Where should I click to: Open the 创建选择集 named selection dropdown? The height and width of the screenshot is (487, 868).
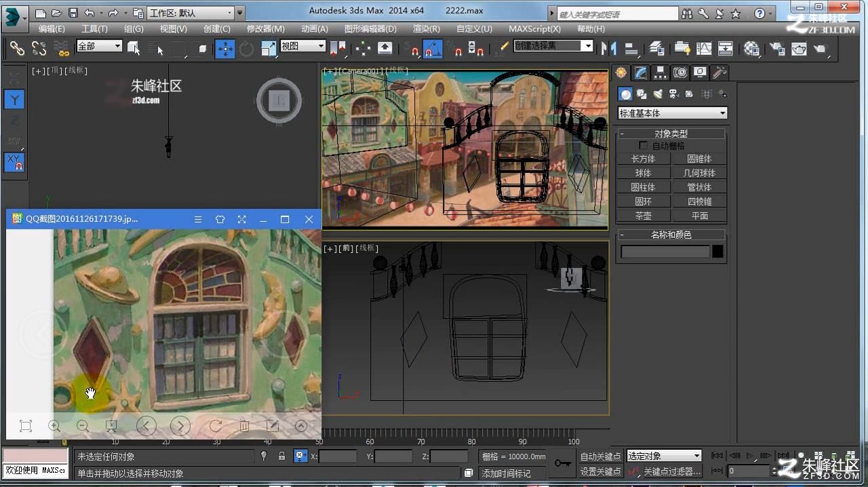553,46
